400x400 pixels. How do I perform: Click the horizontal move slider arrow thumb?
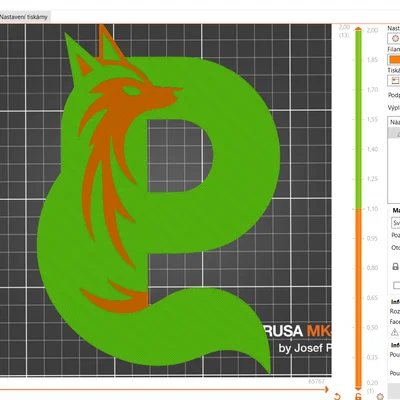click(326, 389)
